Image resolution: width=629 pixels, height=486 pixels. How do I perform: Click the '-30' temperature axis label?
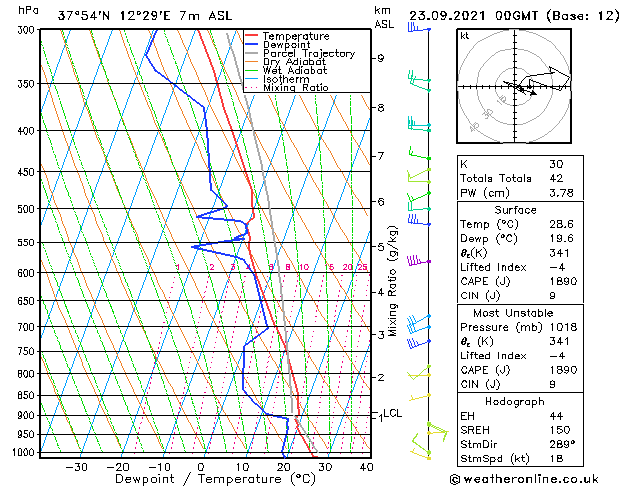76,467
